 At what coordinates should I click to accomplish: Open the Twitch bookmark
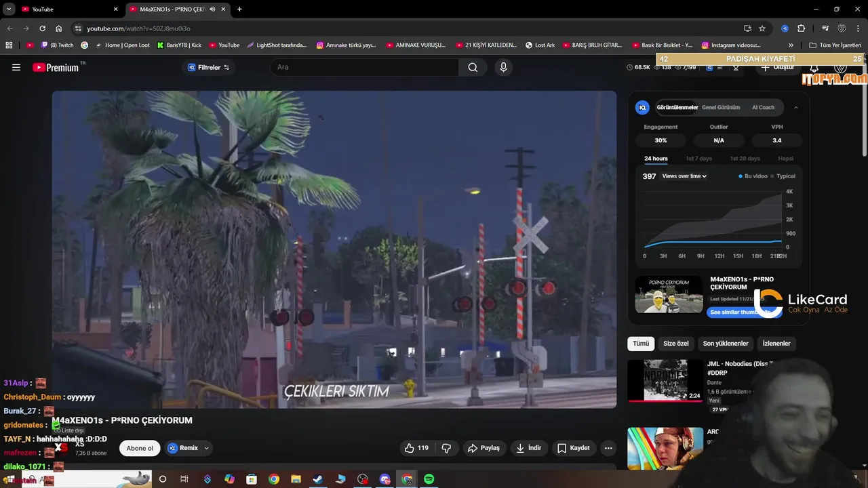point(57,45)
